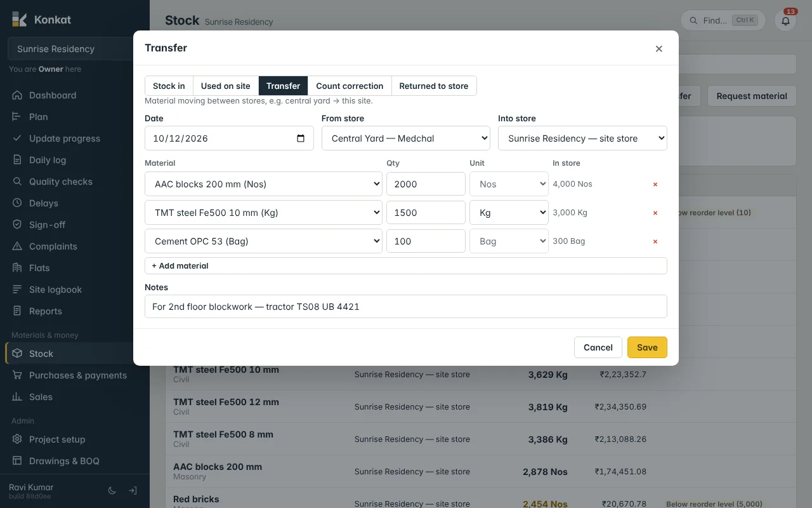This screenshot has width=812, height=508.
Task: Click the Konkat logo icon
Action: 19,20
